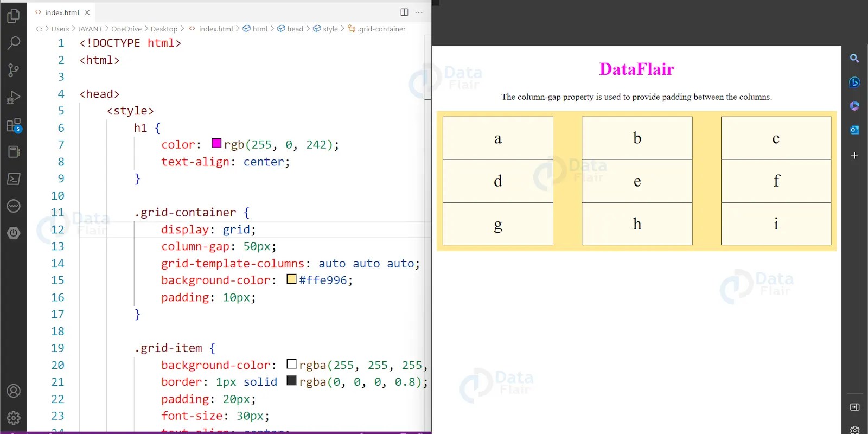This screenshot has height=434, width=868.
Task: Open Microsoft 365 in the browser sidebar
Action: 854,106
